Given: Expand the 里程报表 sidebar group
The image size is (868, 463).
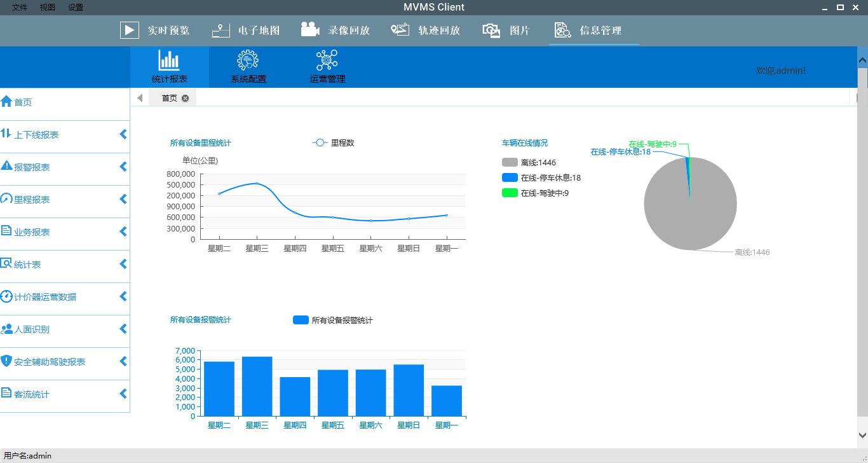Looking at the screenshot, I should tap(123, 200).
